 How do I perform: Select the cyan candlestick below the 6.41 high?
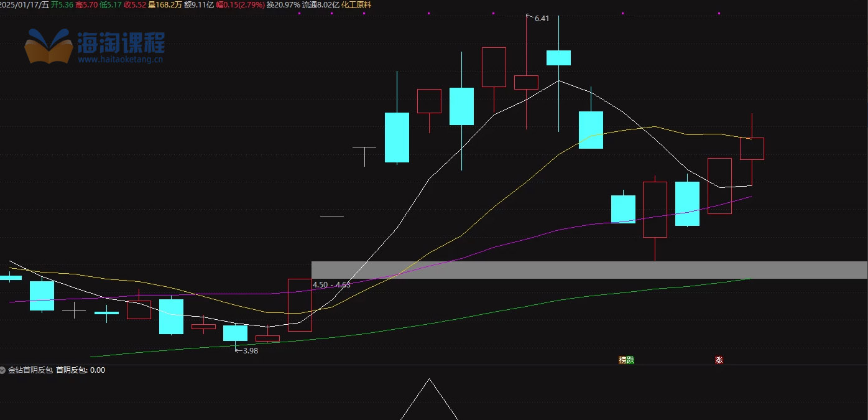click(558, 58)
